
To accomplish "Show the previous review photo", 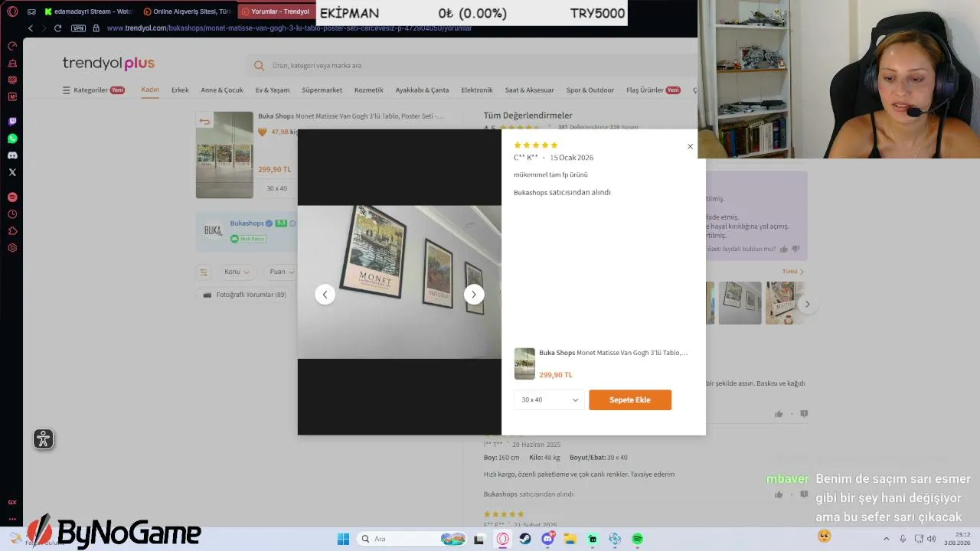I will pos(325,295).
